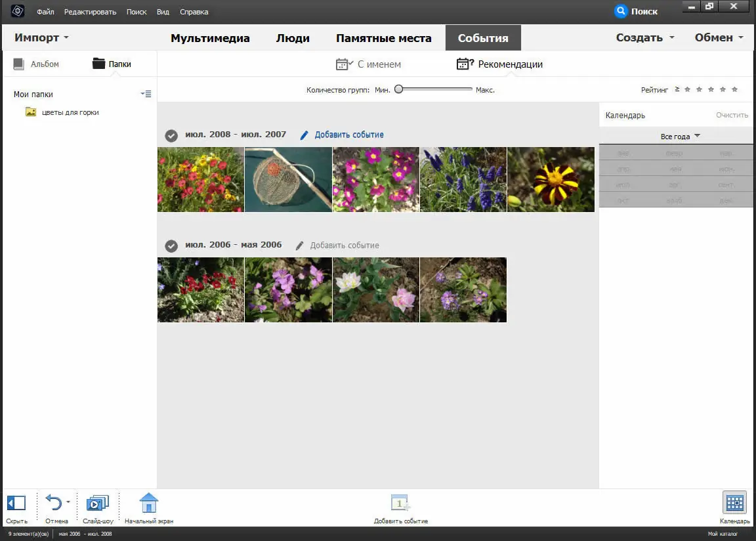This screenshot has height=541, width=756.
Task: Select the июл. 2006 event group checkmark
Action: 171,246
